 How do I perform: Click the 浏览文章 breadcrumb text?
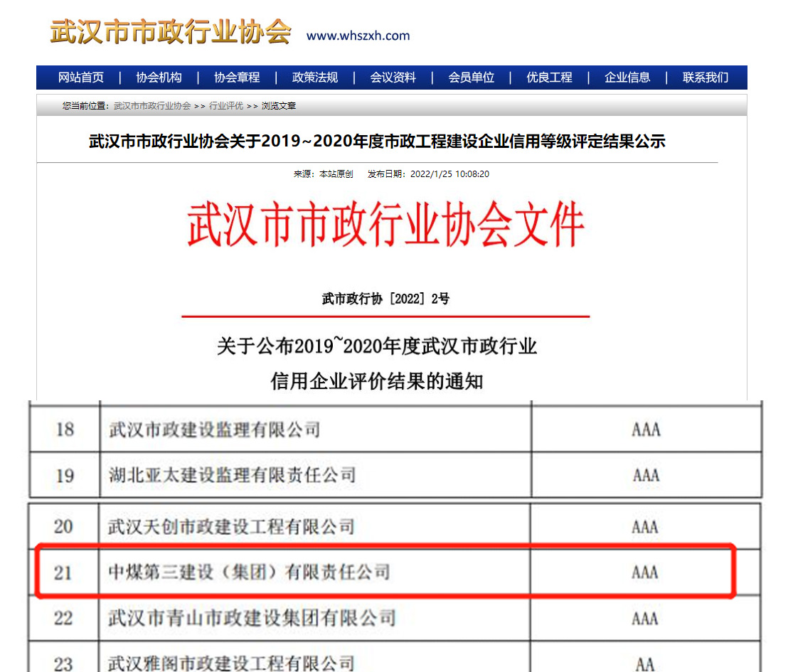click(279, 106)
